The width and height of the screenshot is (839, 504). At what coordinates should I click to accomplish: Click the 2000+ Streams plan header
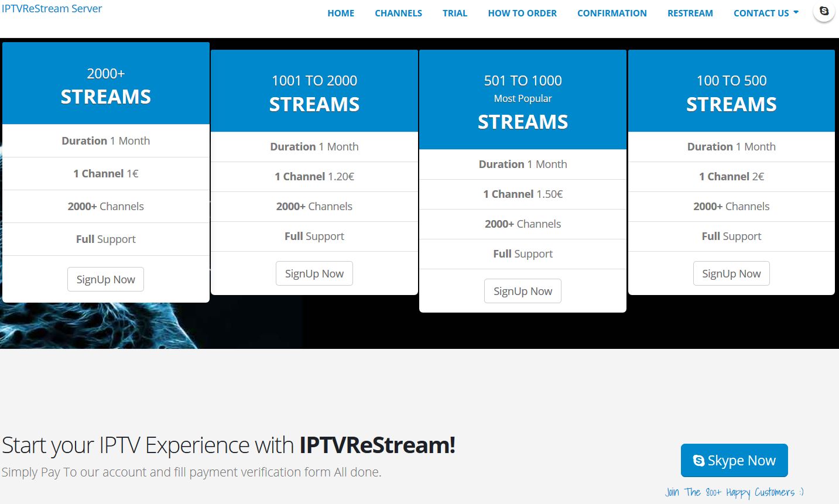pyautogui.click(x=106, y=85)
